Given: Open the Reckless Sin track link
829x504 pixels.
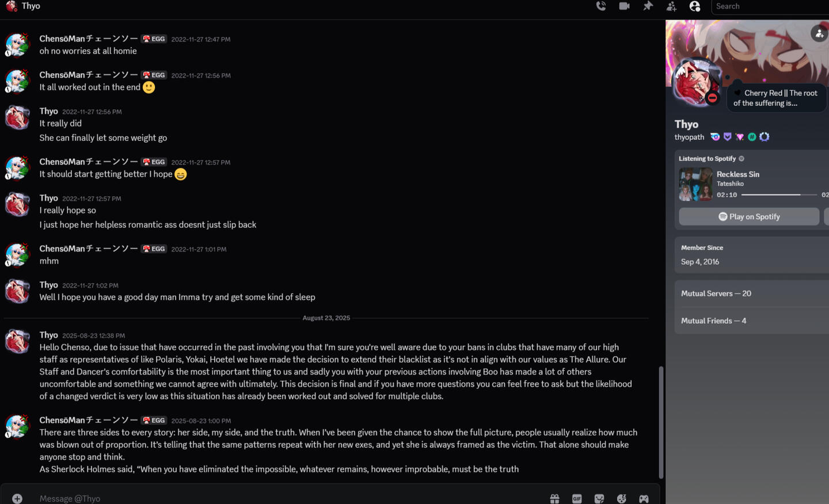Looking at the screenshot, I should [738, 174].
